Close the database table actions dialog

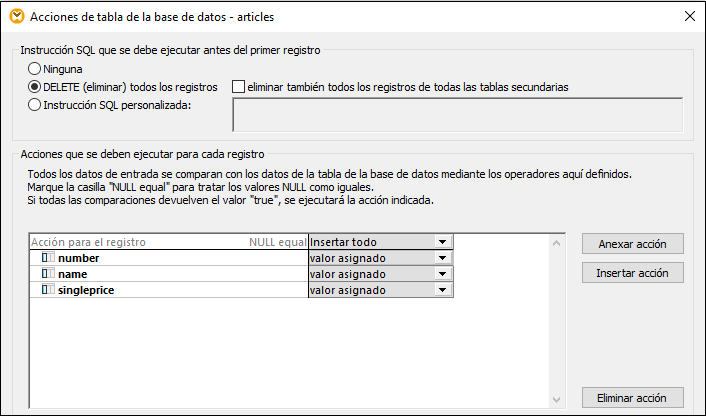point(688,16)
